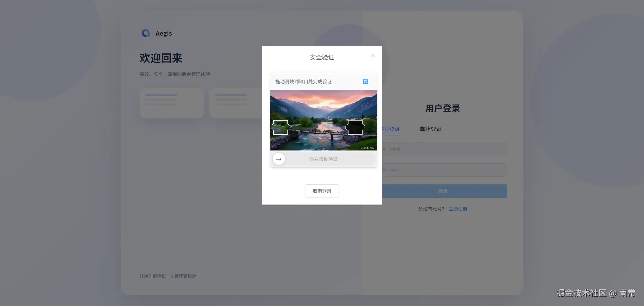Click the password input field

(x=445, y=170)
